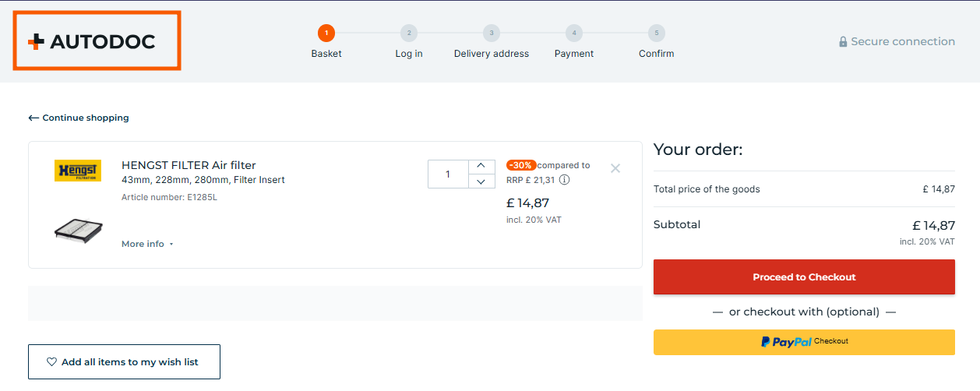980x391 pixels.
Task: Expand the More info section
Action: tap(147, 244)
